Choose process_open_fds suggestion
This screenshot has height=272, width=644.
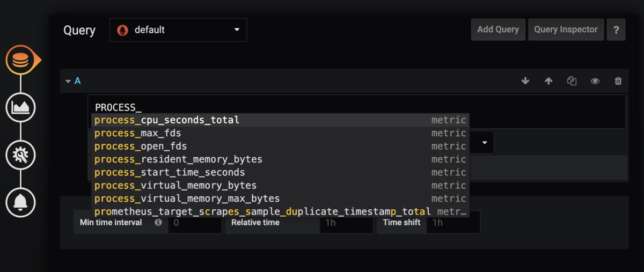[280, 146]
